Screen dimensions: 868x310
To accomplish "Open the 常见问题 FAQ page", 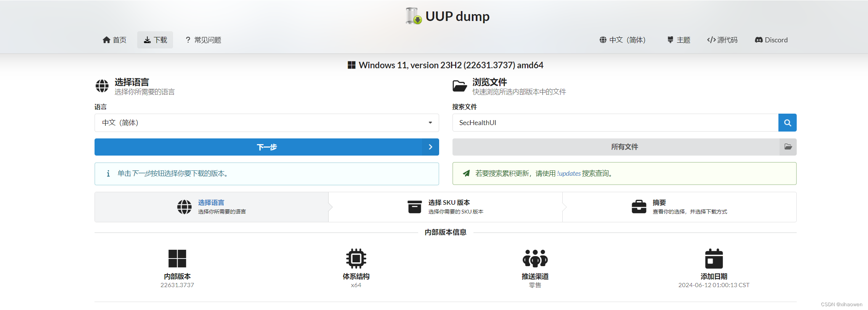I will 203,40.
